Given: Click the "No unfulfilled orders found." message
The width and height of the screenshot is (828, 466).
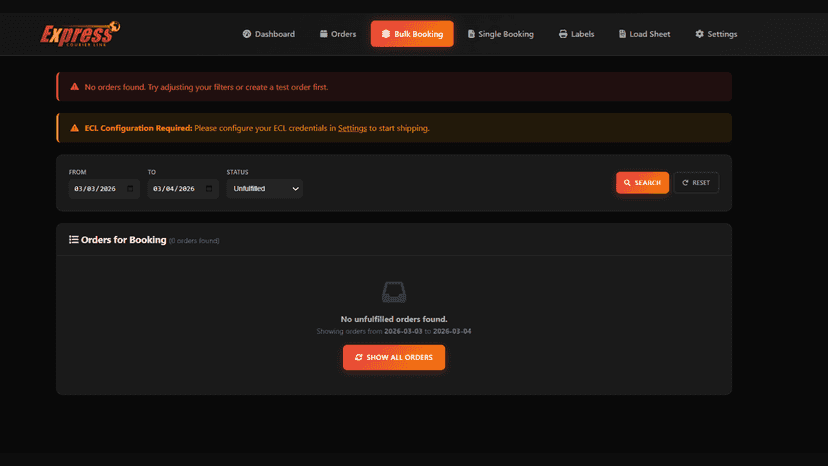Looking at the screenshot, I should [x=394, y=319].
